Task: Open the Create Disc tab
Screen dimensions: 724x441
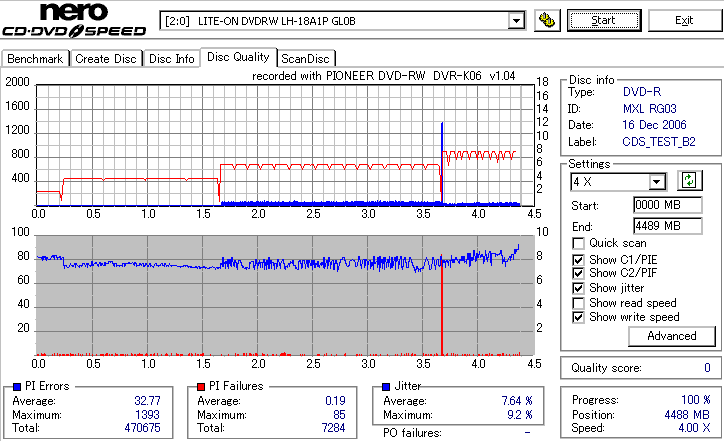Action: 106,59
